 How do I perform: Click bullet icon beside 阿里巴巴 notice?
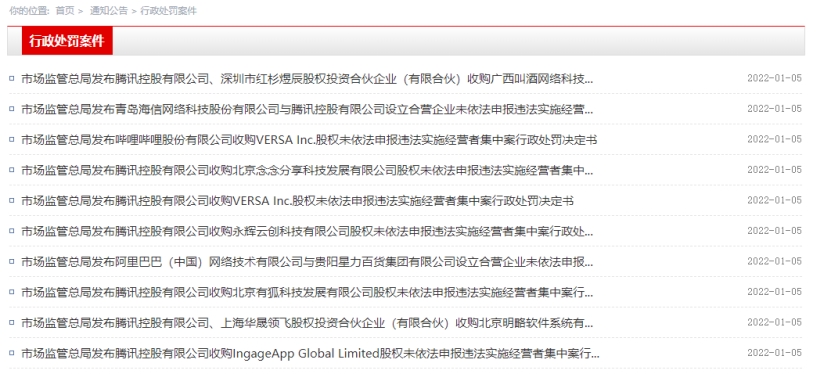[12, 261]
